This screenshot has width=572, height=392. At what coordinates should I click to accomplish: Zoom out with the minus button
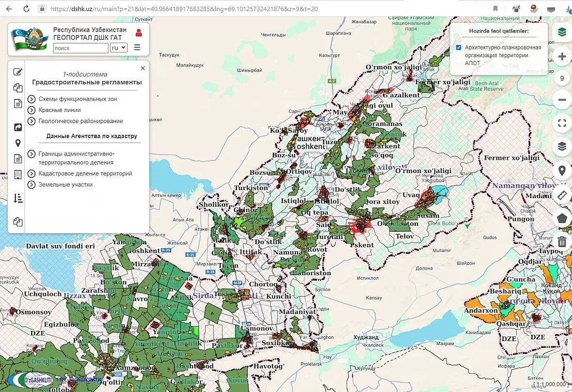[562, 100]
